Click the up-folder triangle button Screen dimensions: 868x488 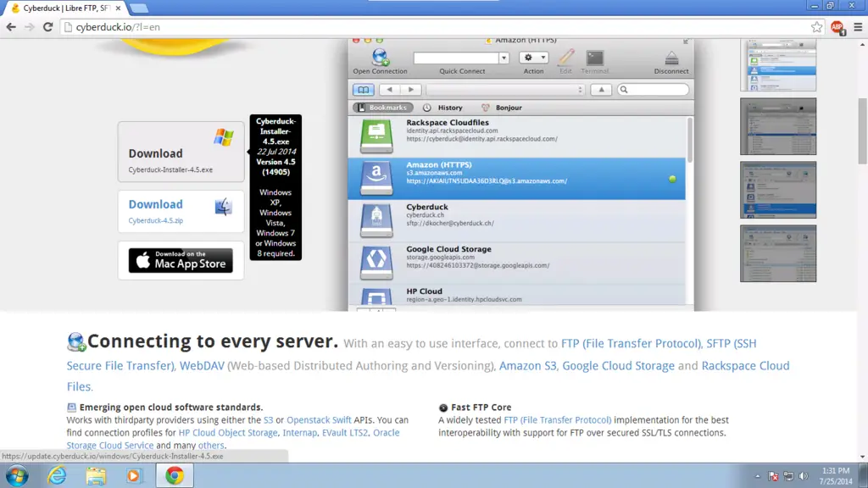point(601,90)
